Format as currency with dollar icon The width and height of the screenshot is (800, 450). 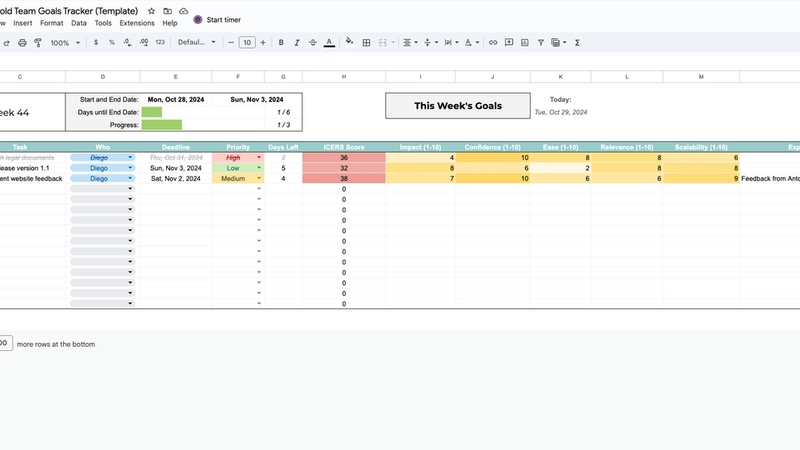point(96,43)
